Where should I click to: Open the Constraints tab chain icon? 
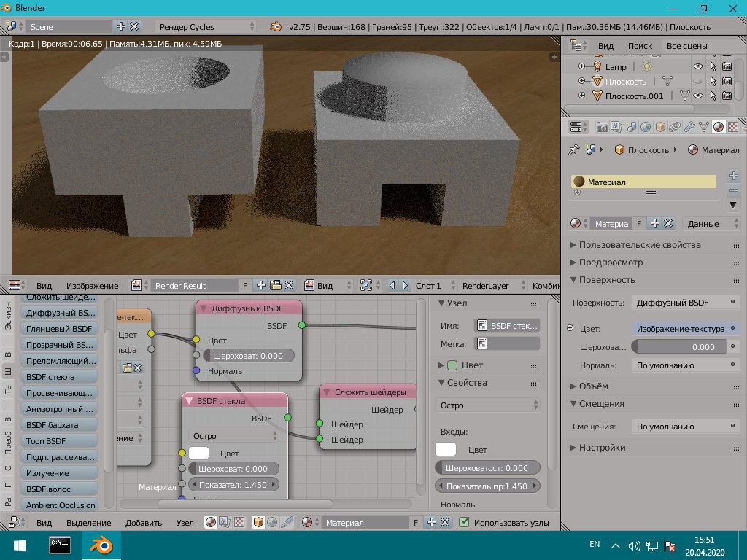click(675, 127)
